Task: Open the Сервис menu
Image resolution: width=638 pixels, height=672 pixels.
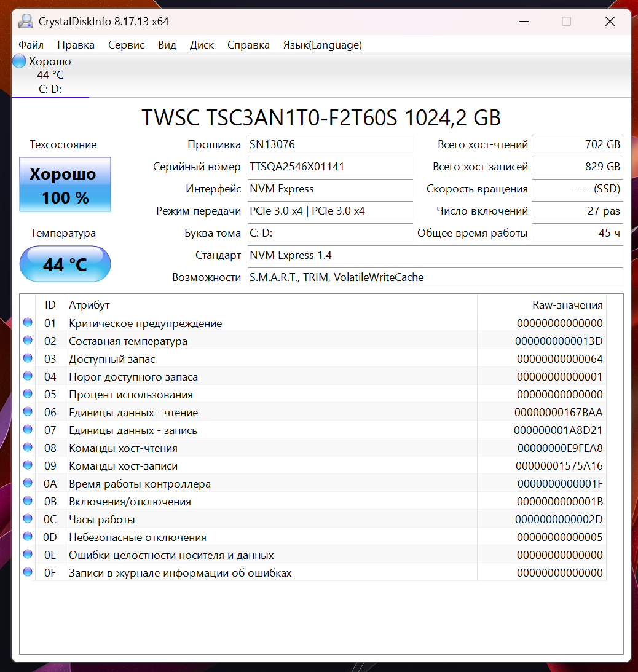Action: (127, 45)
